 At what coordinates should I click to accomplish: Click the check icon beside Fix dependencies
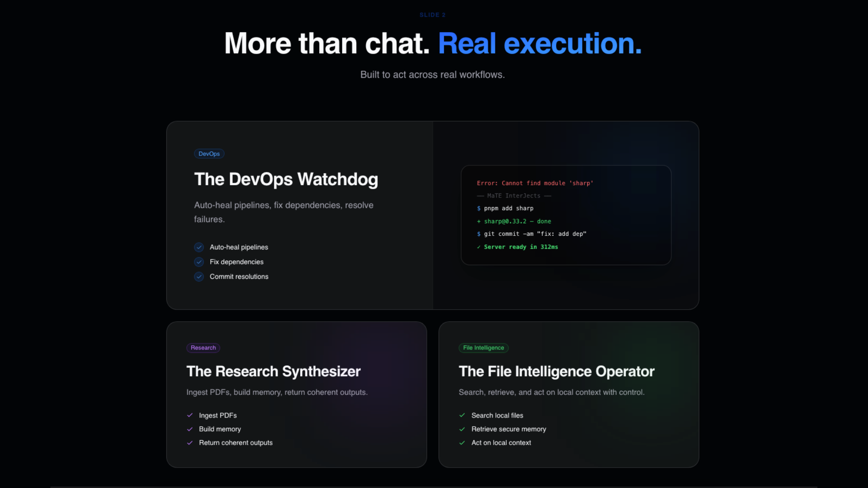(x=199, y=262)
